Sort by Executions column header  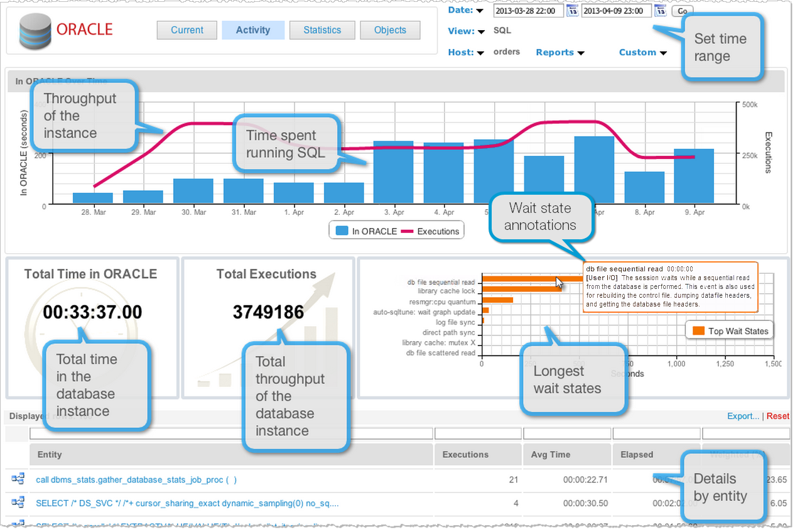(478, 454)
